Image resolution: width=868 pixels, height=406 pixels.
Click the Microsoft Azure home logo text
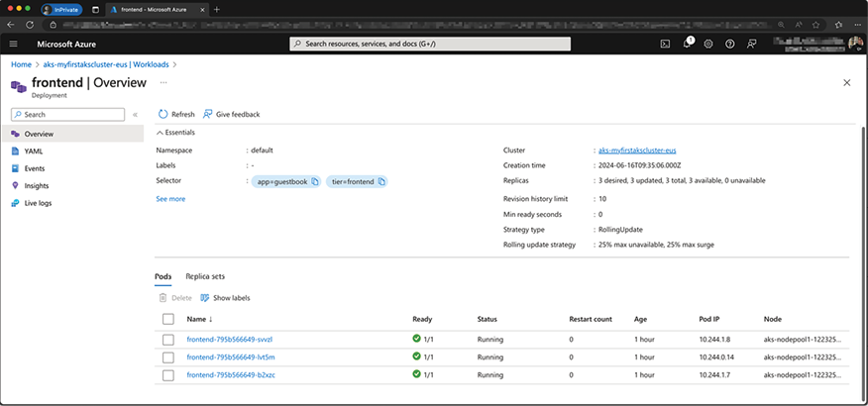coord(66,45)
